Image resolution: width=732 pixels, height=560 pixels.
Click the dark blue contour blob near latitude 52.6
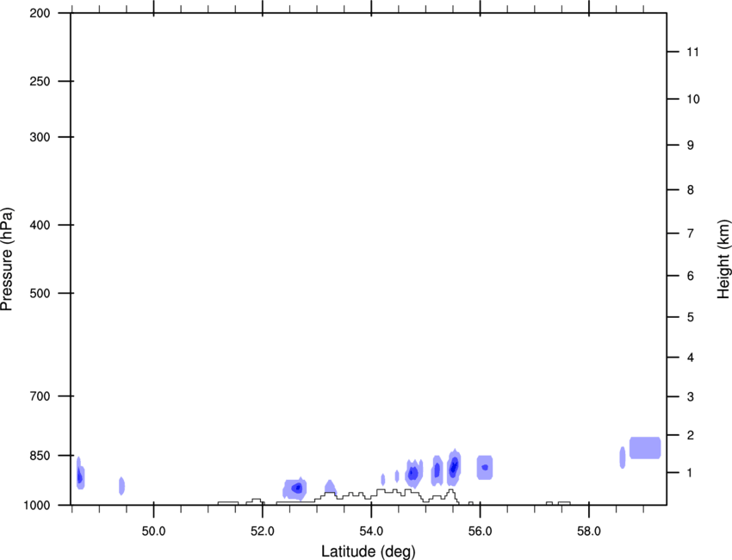point(295,488)
